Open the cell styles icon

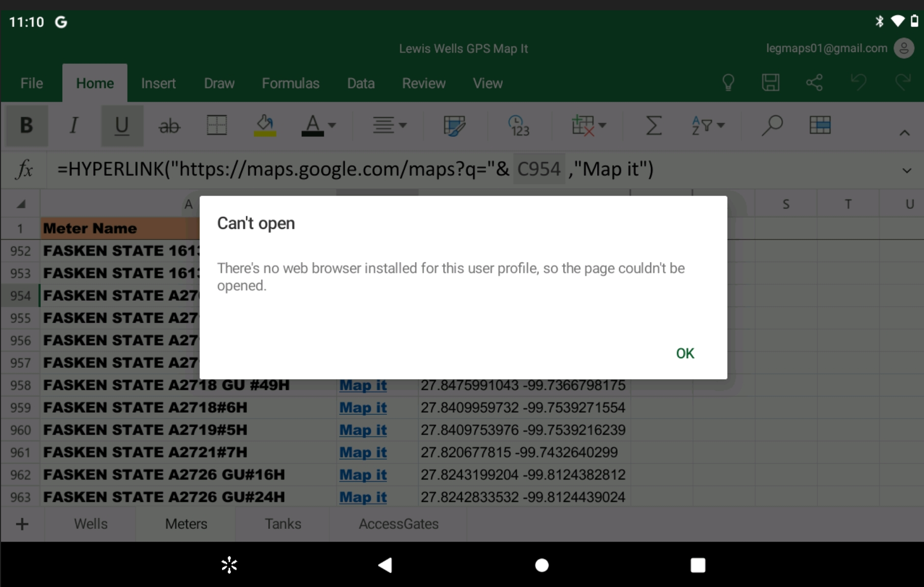(454, 125)
